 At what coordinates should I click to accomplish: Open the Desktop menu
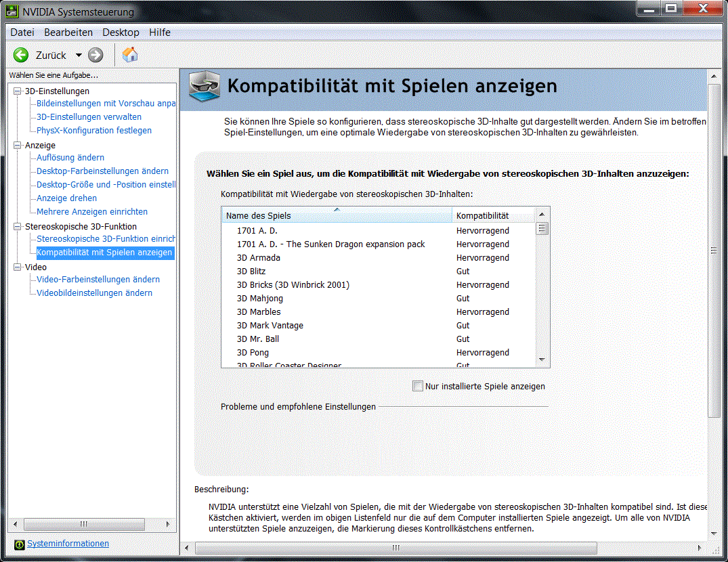pos(121,33)
